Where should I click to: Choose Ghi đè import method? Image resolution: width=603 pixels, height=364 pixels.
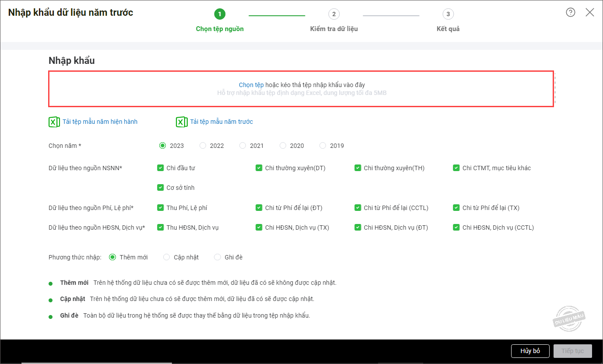coord(217,257)
